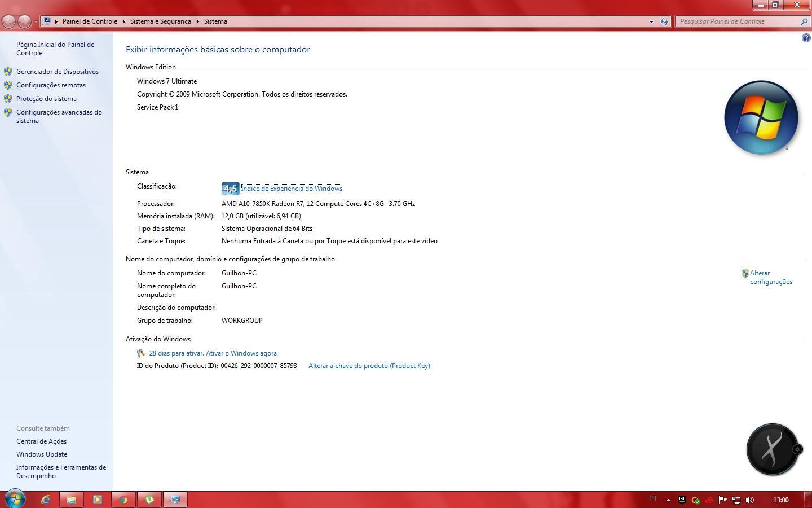Open Informações e Ferramentas de Desempenho
812x508 pixels.
click(x=61, y=471)
